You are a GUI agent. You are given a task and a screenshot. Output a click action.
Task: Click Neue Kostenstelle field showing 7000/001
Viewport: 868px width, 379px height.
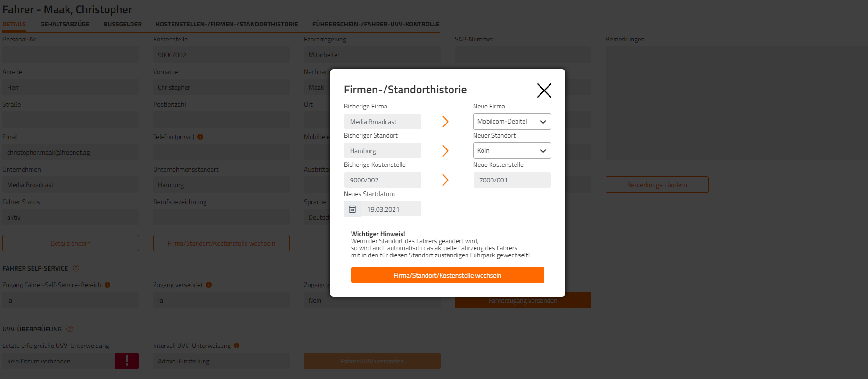[512, 180]
